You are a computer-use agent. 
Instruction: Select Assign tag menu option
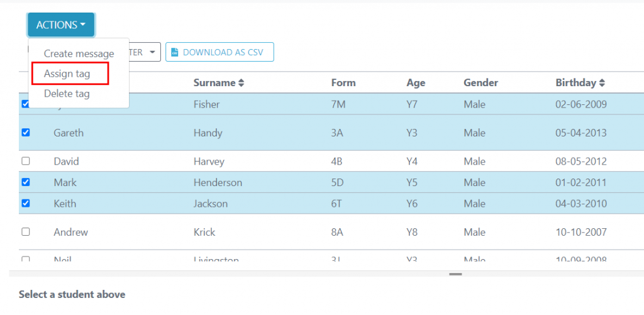67,74
